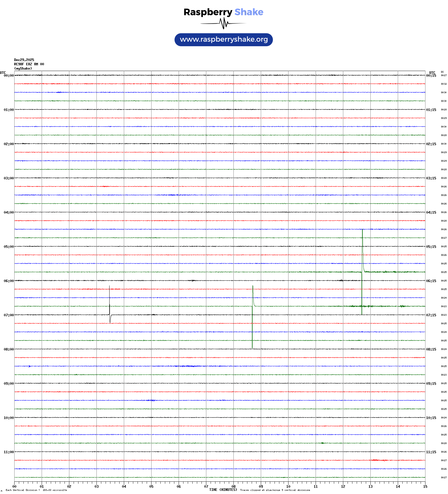Click the Raspberry Shake logo title

(x=223, y=12)
